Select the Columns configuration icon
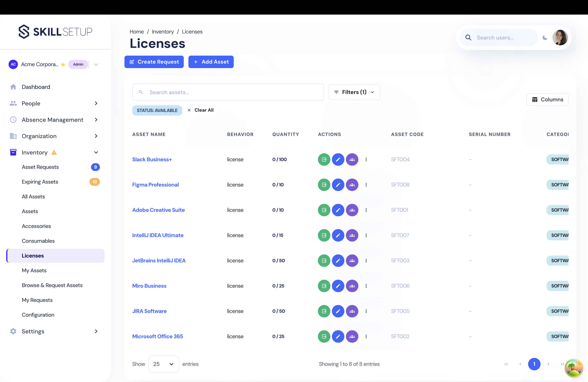The image size is (588, 382). (535, 100)
